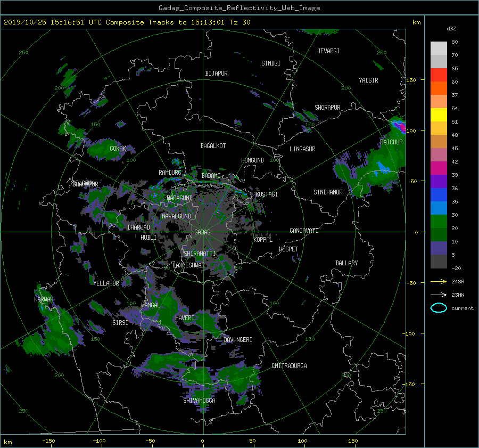Select the HAVERI label

[x=185, y=318]
